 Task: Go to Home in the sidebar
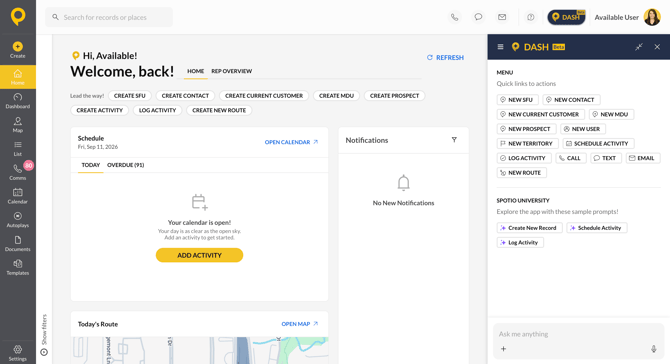point(18,77)
